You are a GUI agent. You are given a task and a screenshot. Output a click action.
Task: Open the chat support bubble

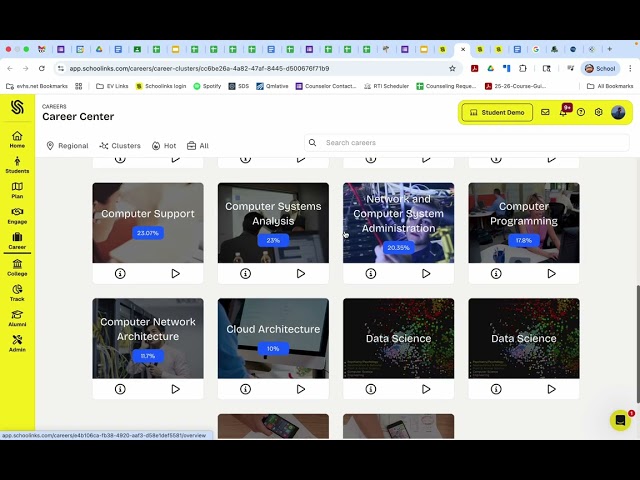point(620,420)
